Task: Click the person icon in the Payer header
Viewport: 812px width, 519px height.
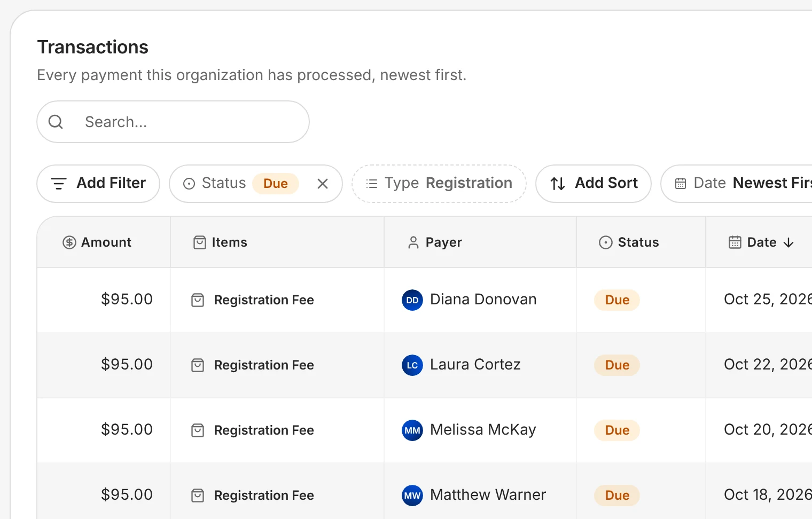Action: coord(413,242)
